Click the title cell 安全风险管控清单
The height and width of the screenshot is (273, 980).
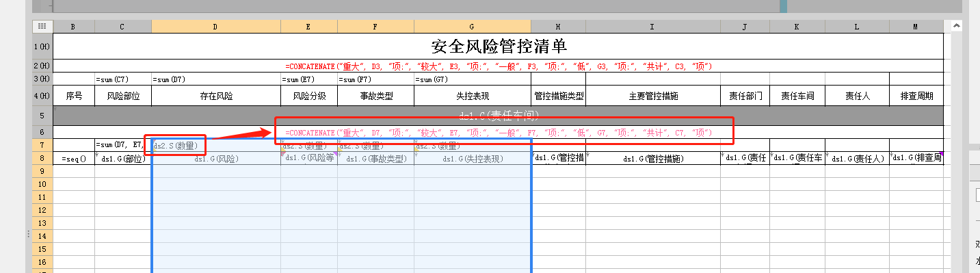[x=499, y=47]
